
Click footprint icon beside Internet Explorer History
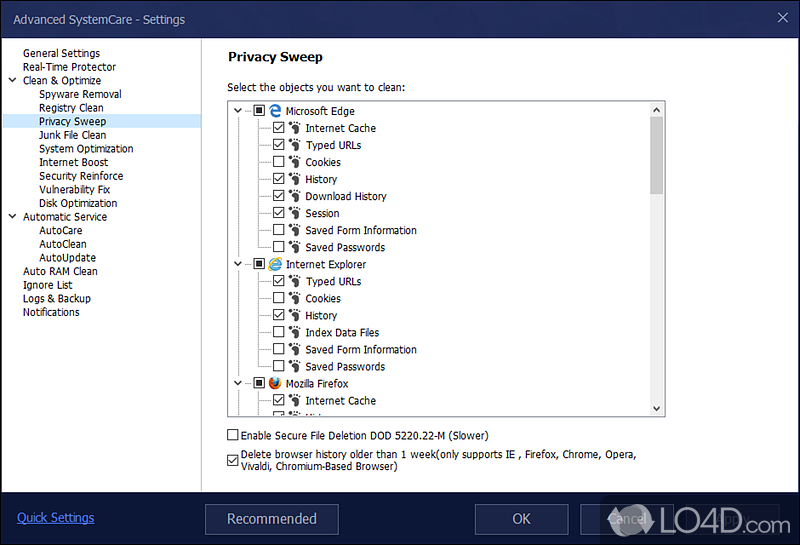295,315
